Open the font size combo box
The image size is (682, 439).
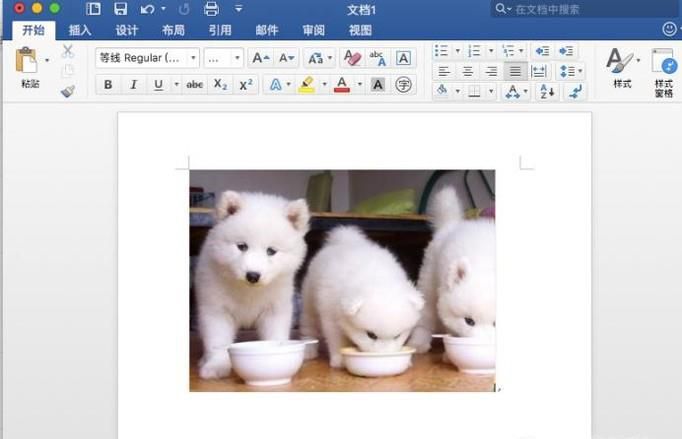(x=224, y=58)
